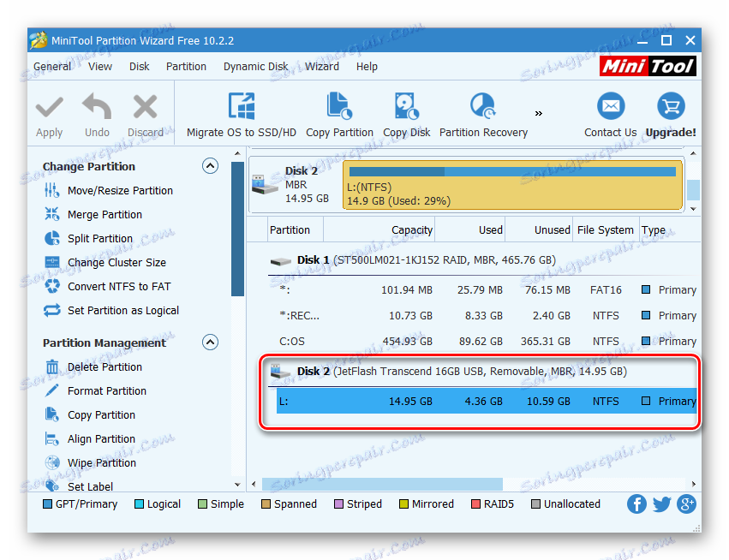Click the RAID5 legend color swatch
The width and height of the screenshot is (729, 560).
pos(475,503)
